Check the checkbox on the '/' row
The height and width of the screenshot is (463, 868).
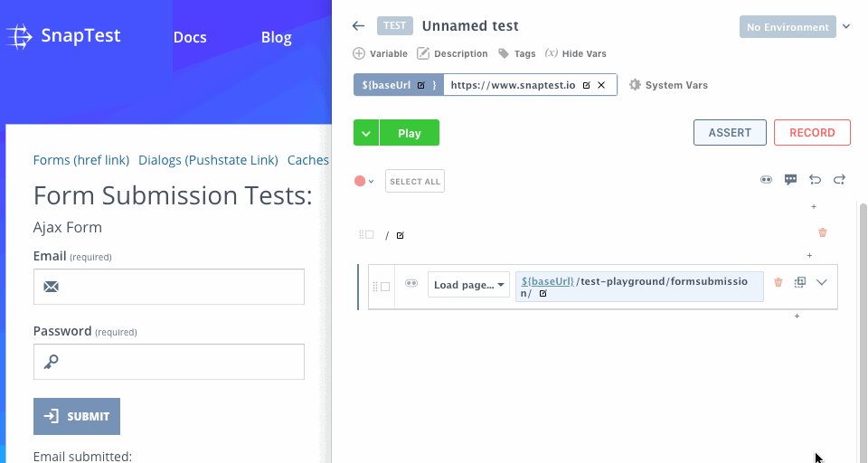coord(369,235)
